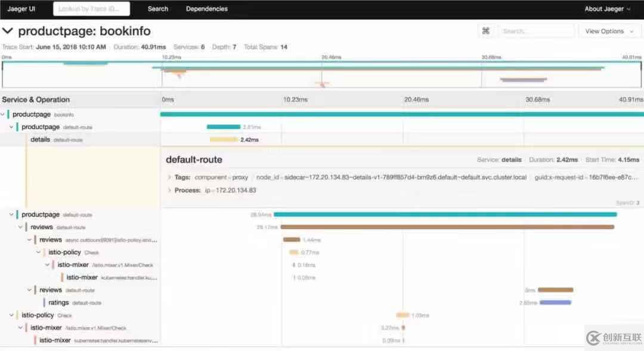Collapse nested istio-mixer MixerCheck span
This screenshot has width=644, height=351.
(48, 264)
